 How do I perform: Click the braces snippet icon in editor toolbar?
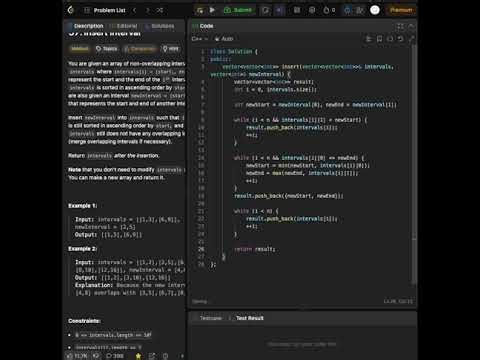390,39
